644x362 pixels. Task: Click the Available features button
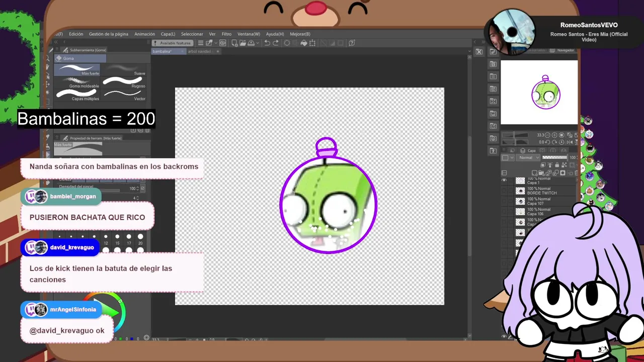tap(172, 43)
